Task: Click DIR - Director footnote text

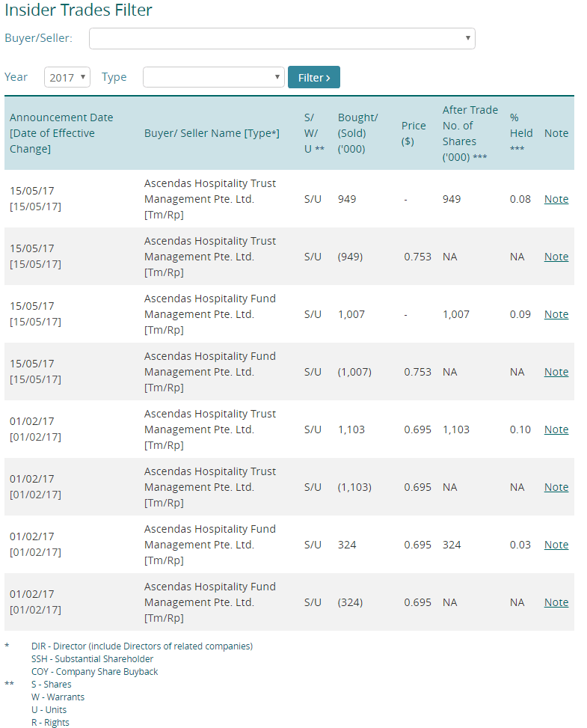Action: (142, 646)
